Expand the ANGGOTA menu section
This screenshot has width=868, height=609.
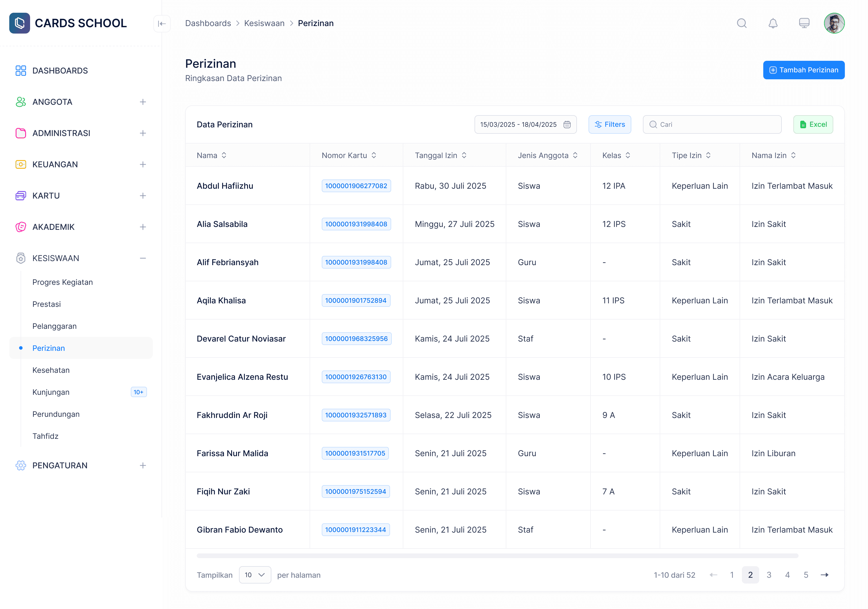143,102
